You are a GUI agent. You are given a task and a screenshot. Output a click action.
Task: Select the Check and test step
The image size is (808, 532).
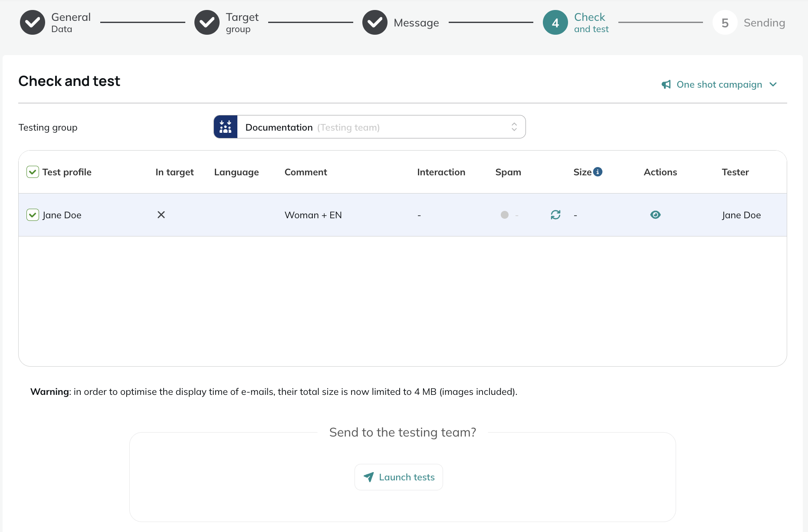point(576,23)
